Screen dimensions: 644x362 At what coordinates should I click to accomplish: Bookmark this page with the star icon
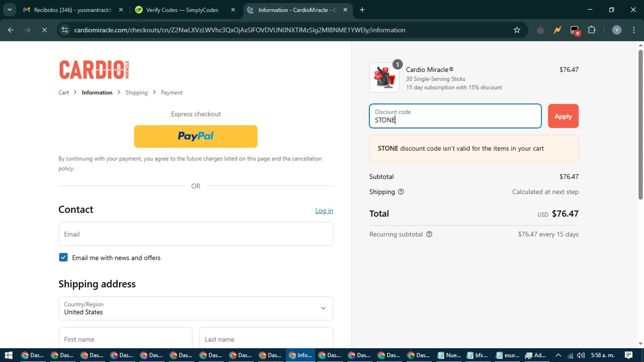coord(517,30)
